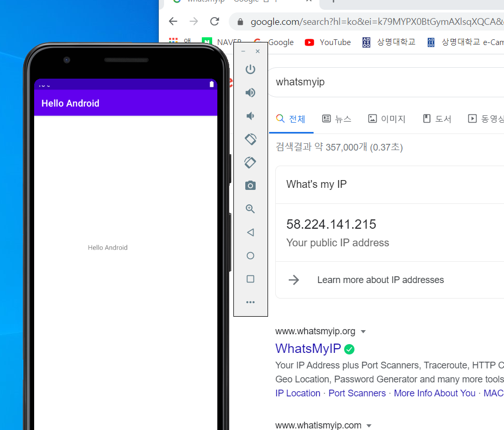
Task: Click the green verified check badge
Action: click(349, 349)
